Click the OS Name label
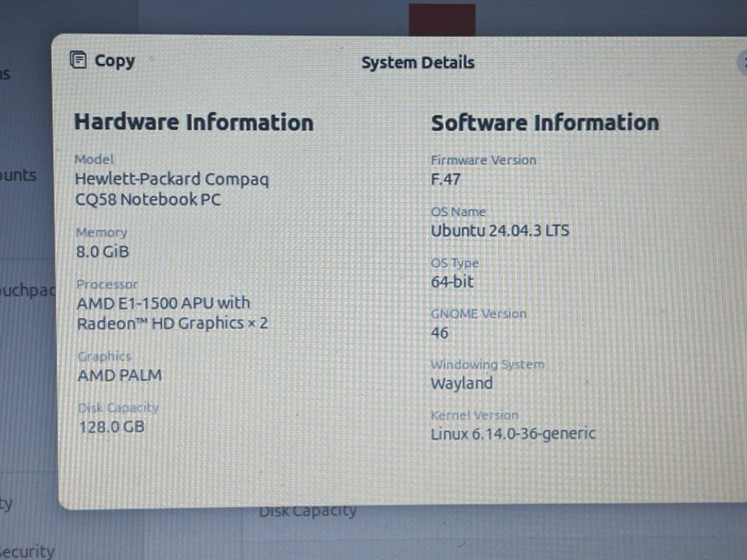The image size is (747, 560). tap(458, 212)
